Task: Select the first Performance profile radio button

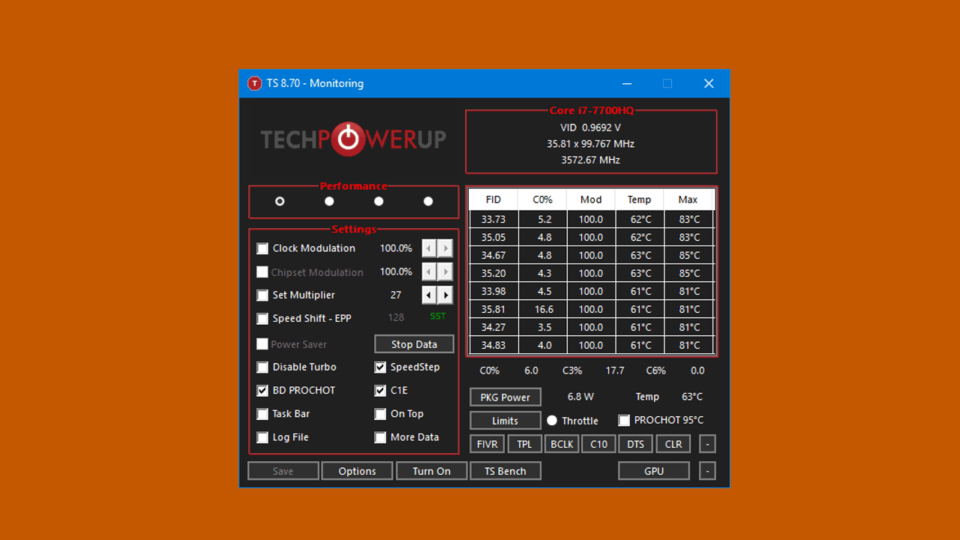Action: [x=280, y=201]
